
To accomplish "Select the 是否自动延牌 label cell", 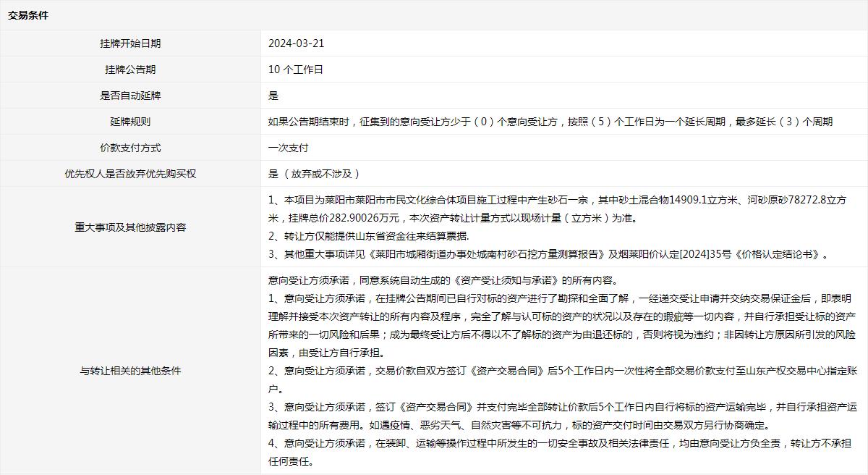I will click(130, 96).
